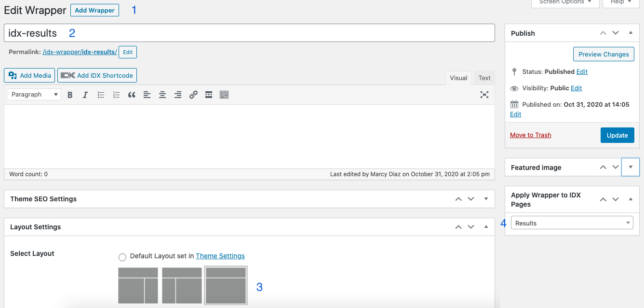Apply blockquote formatting
This screenshot has height=308, width=644.
(x=132, y=95)
